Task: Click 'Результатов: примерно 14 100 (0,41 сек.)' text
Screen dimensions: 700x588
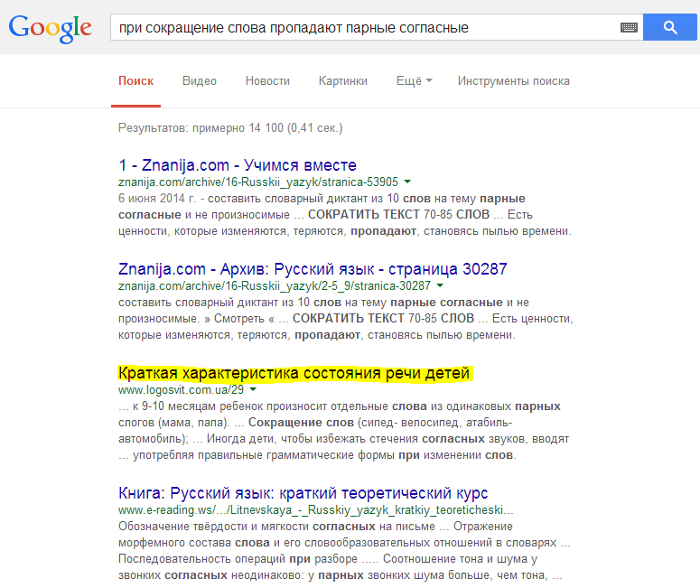Action: pyautogui.click(x=230, y=128)
